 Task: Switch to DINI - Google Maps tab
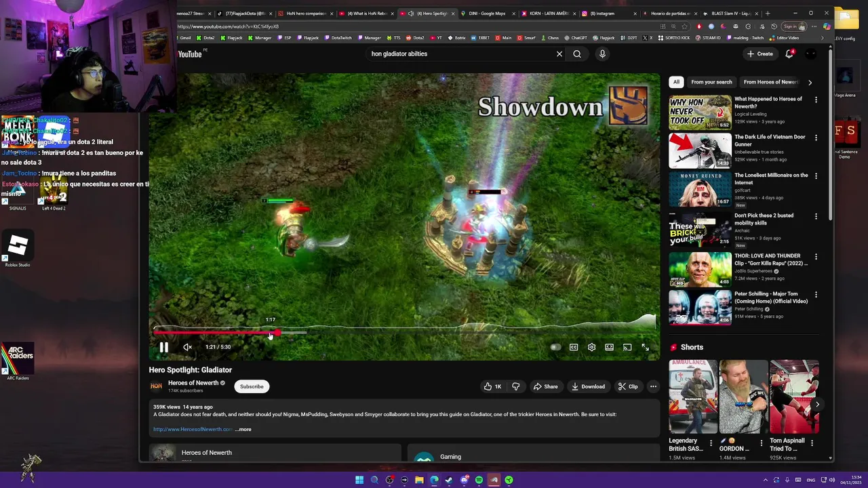[x=487, y=14]
